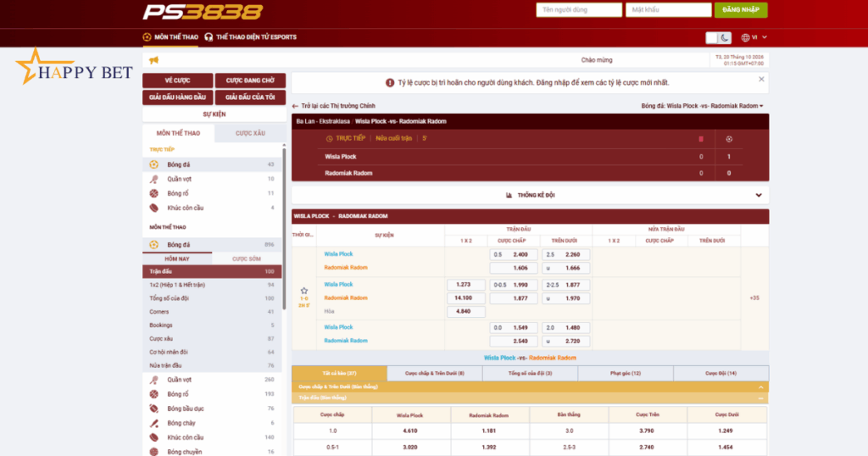Select Trận đấu market row
The height and width of the screenshot is (456, 868).
[212, 271]
